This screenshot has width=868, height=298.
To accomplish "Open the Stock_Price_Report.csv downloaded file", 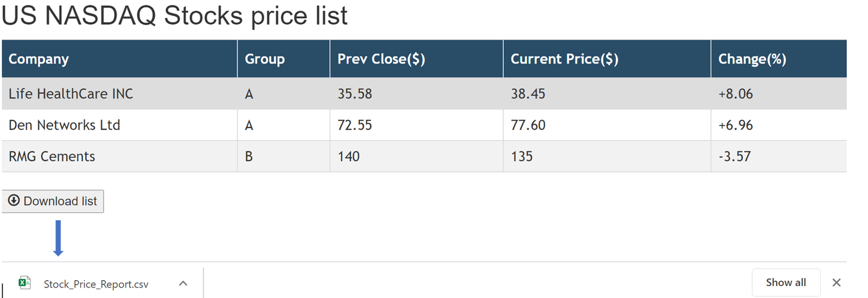I will coord(95,284).
